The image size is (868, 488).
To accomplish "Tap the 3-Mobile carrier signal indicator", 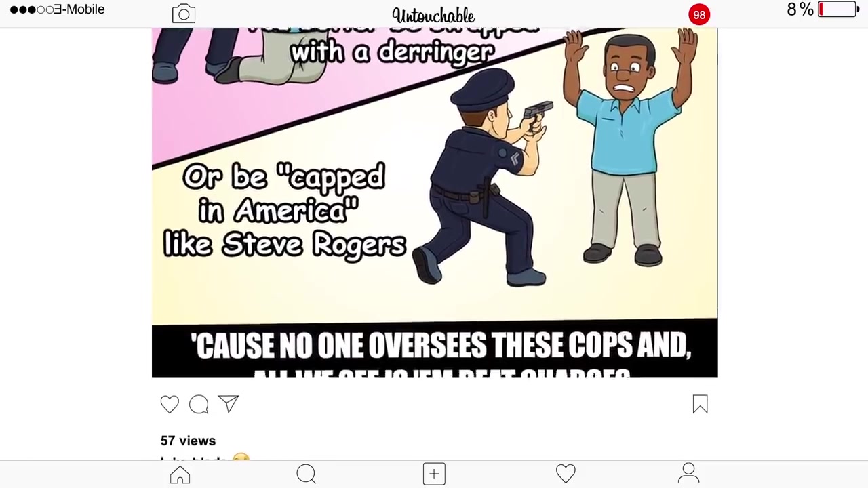I will tap(58, 9).
